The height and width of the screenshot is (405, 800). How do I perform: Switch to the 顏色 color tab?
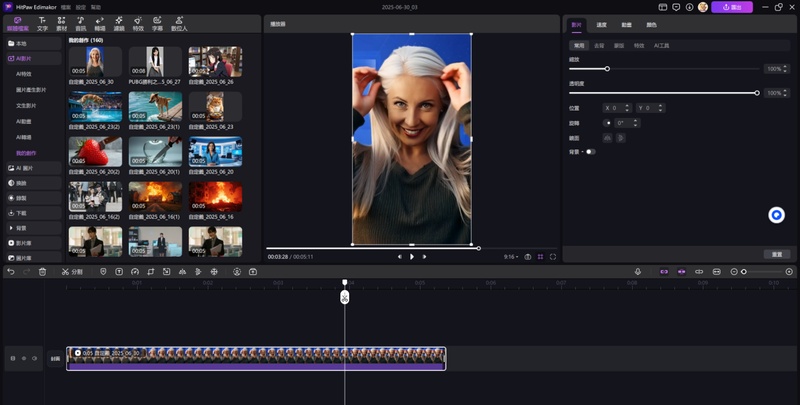(x=652, y=25)
